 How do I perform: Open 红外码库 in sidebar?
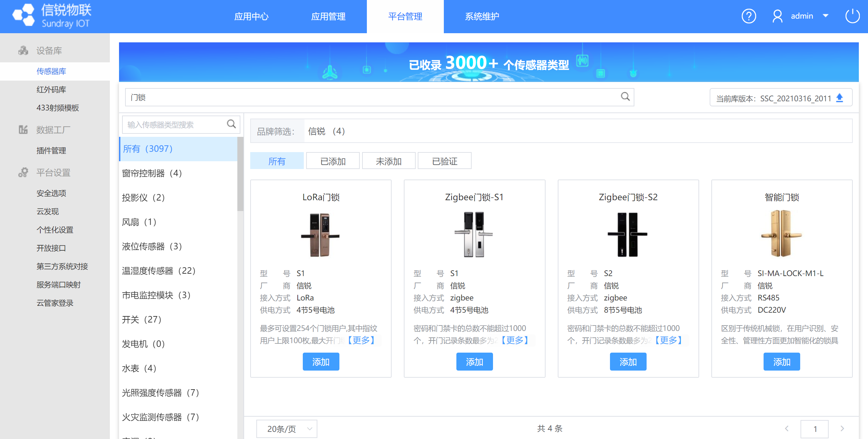click(x=51, y=89)
